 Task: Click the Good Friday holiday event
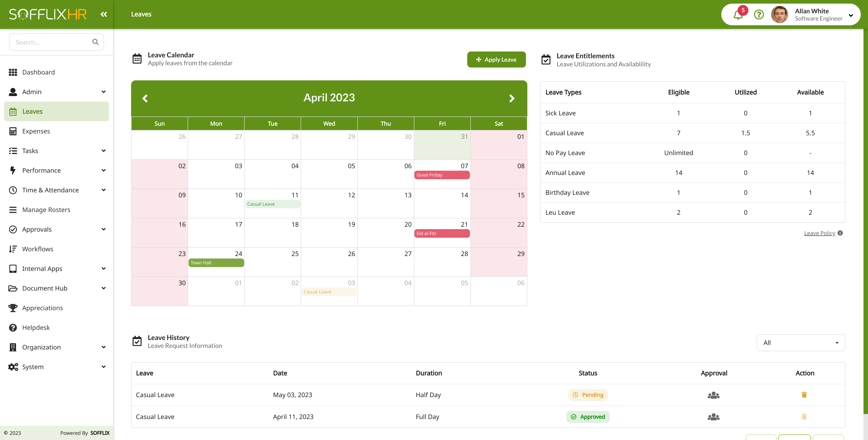pyautogui.click(x=442, y=175)
